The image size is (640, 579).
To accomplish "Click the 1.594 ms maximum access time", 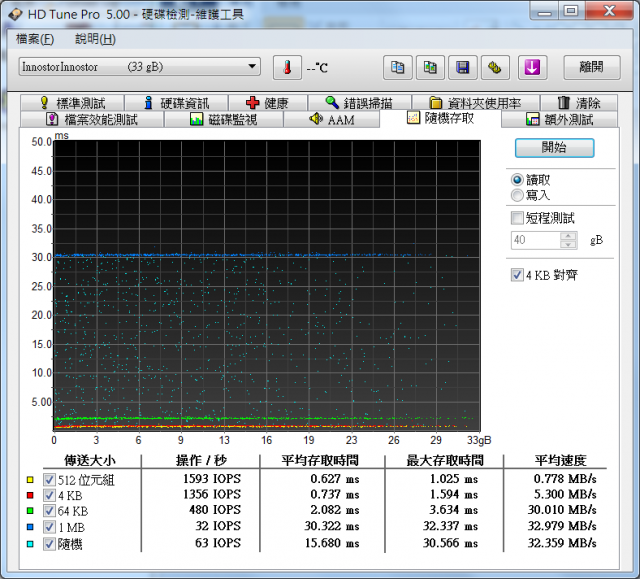I will click(453, 494).
